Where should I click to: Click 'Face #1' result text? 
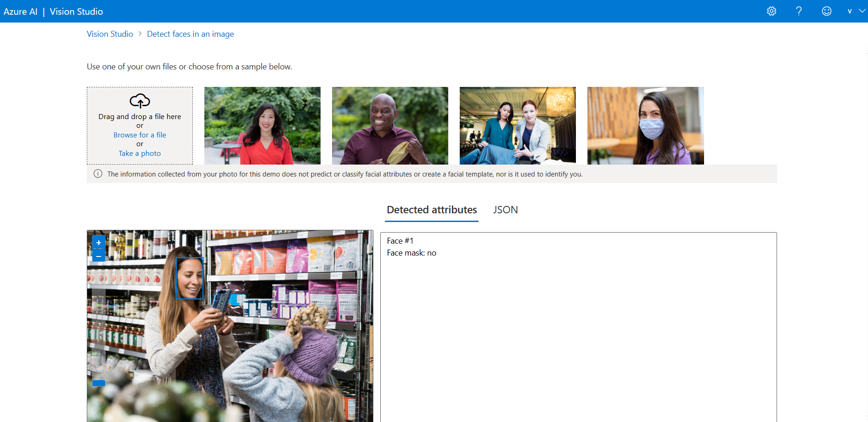tap(400, 241)
